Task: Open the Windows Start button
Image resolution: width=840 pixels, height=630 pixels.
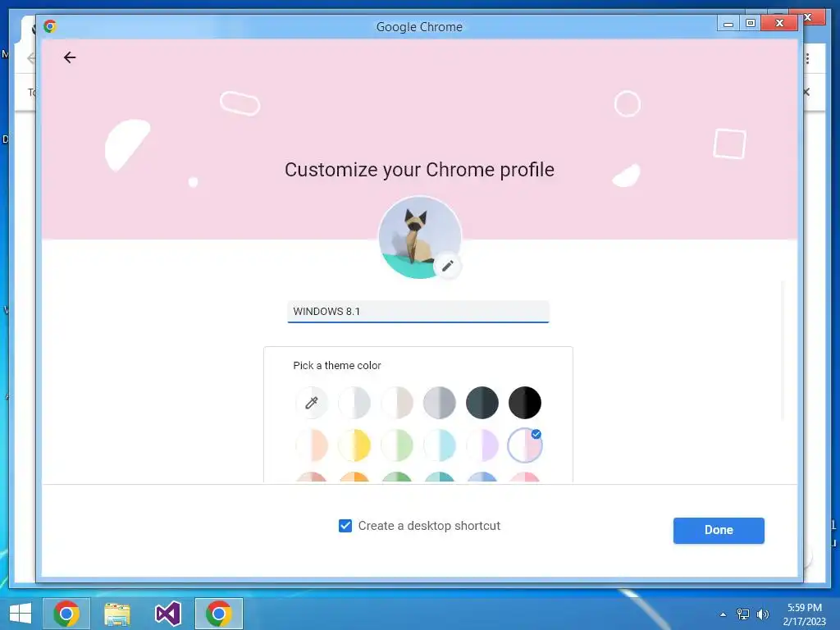Action: pyautogui.click(x=21, y=614)
